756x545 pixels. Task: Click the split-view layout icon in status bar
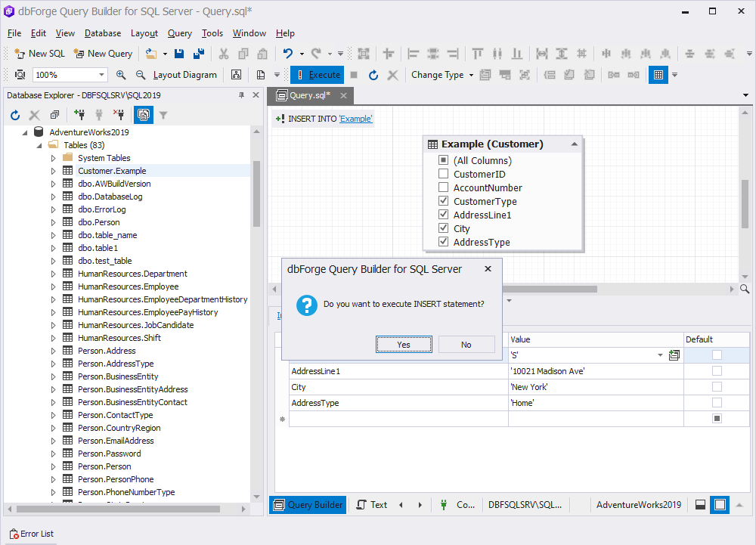tap(701, 504)
